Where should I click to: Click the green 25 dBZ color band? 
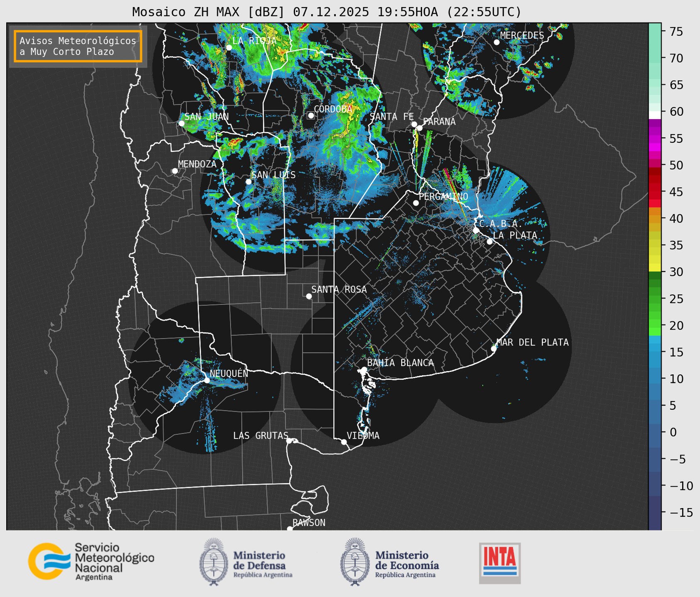point(655,299)
